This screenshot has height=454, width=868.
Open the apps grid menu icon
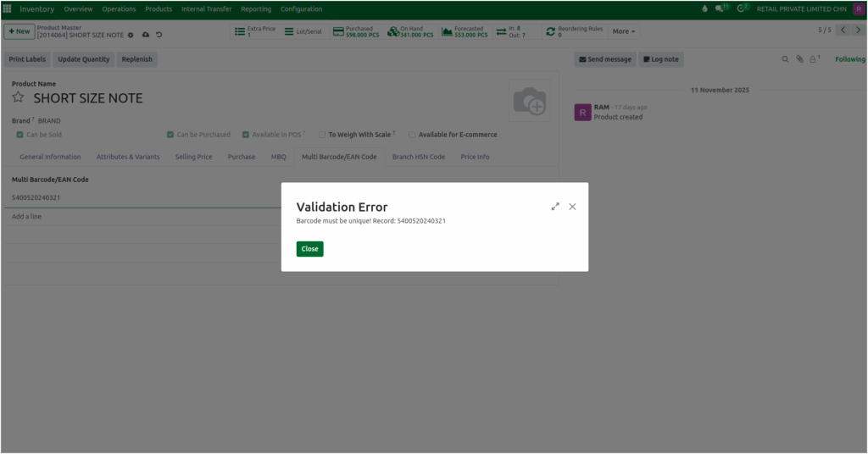(x=7, y=8)
